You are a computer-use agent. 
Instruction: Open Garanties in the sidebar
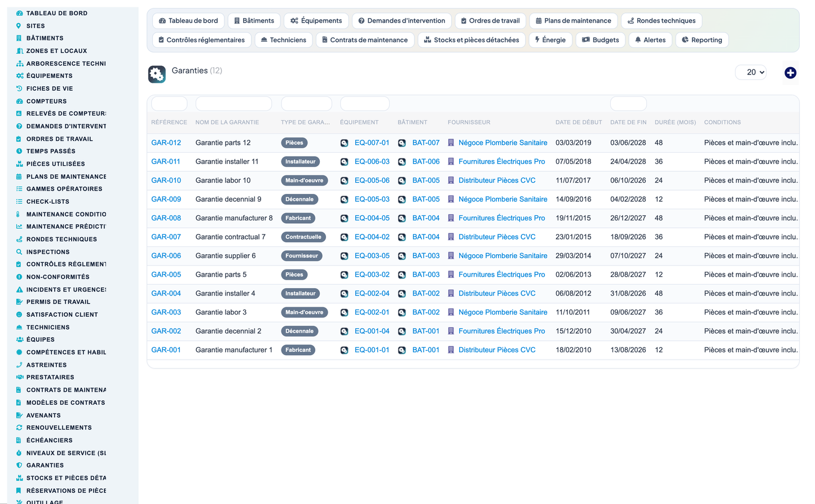click(45, 465)
